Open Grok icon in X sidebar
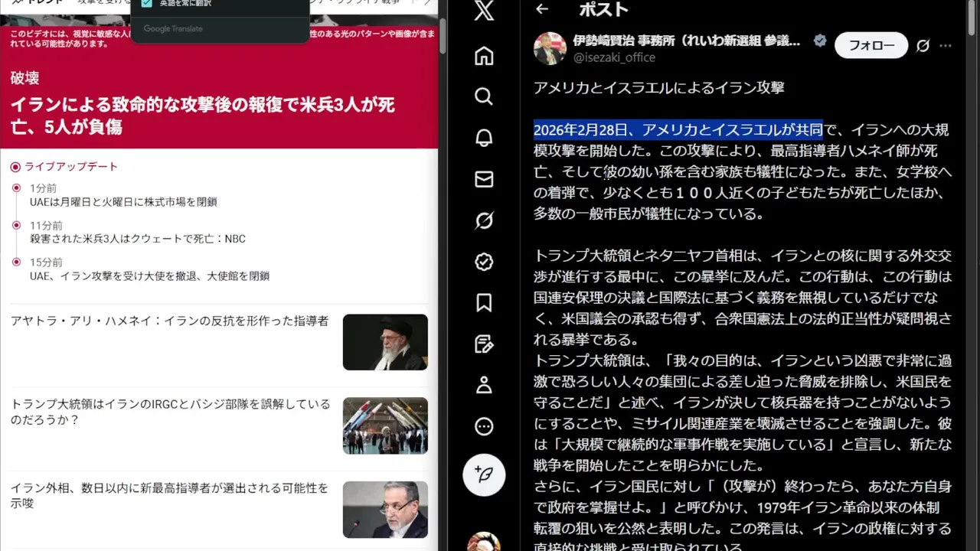This screenshot has height=551, width=980. click(x=484, y=220)
